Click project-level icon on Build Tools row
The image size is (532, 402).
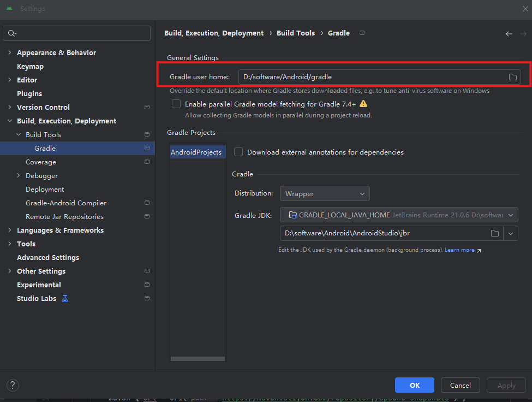click(x=147, y=134)
